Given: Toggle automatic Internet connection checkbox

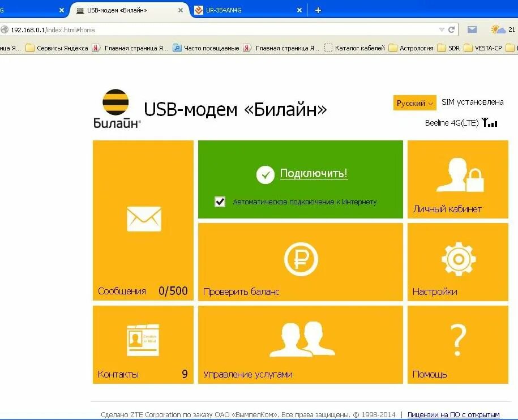Looking at the screenshot, I should click(220, 202).
